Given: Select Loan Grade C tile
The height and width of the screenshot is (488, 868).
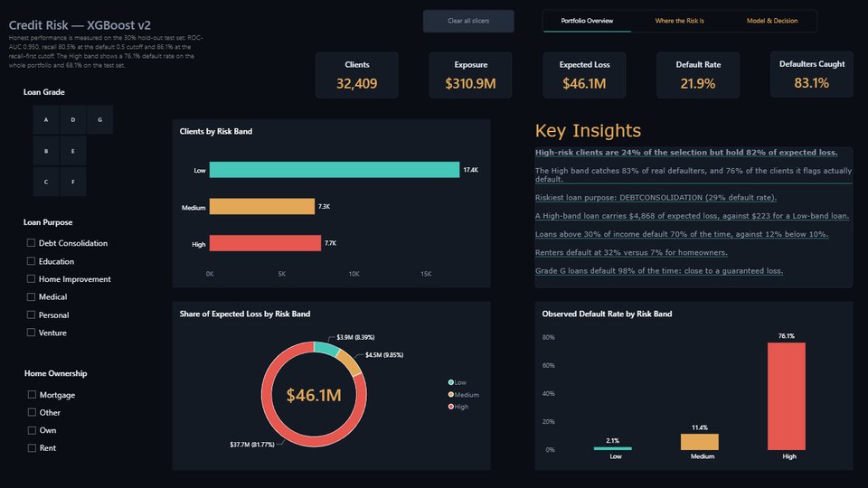Looking at the screenshot, I should click(x=46, y=182).
